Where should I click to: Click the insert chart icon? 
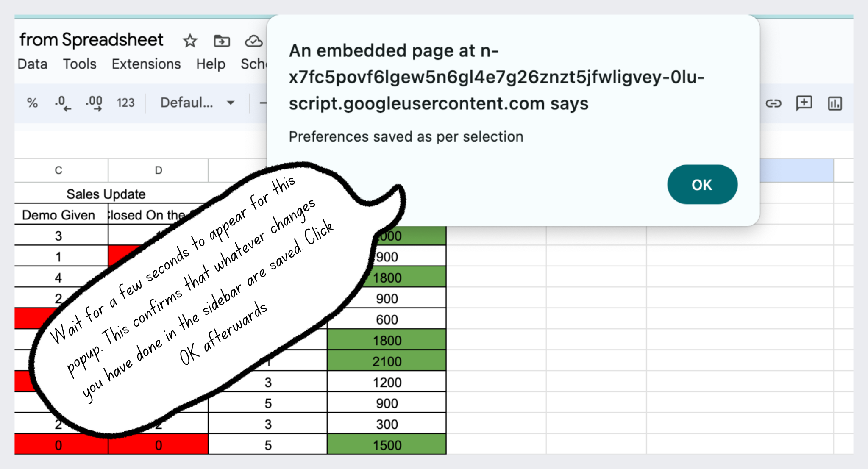coord(835,103)
